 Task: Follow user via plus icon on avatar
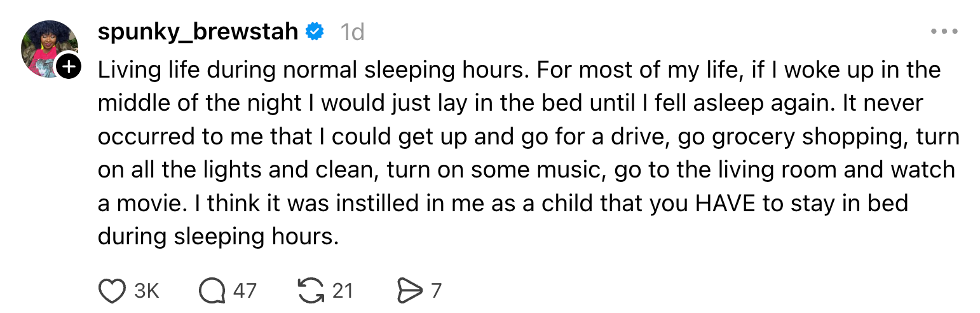click(x=69, y=65)
